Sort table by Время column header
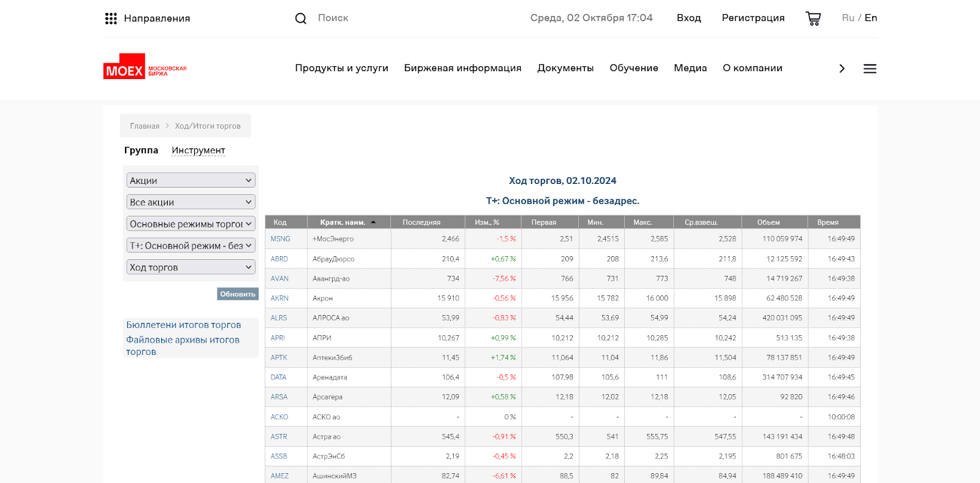 [x=827, y=222]
